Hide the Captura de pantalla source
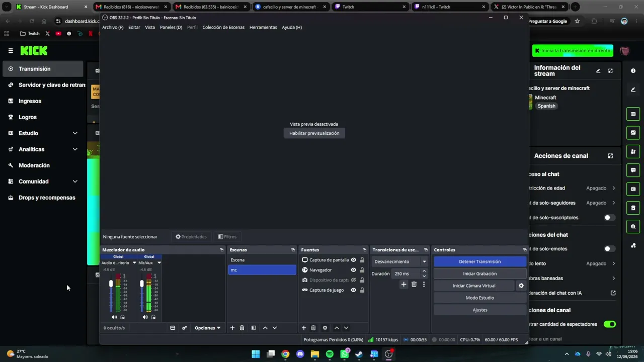This screenshot has width=644, height=362. pos(353,260)
